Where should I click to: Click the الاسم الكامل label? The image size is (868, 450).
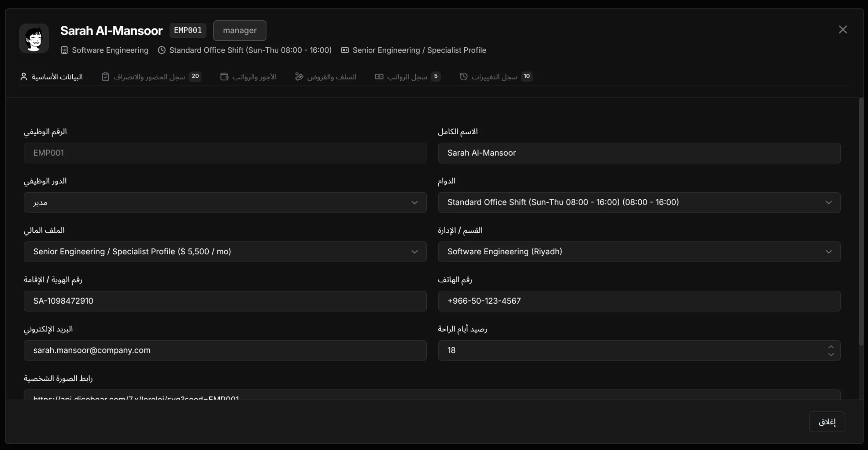pyautogui.click(x=457, y=132)
